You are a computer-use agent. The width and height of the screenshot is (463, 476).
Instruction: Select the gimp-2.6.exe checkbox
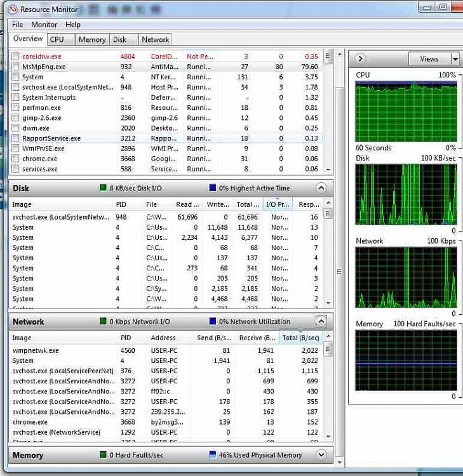[15, 118]
